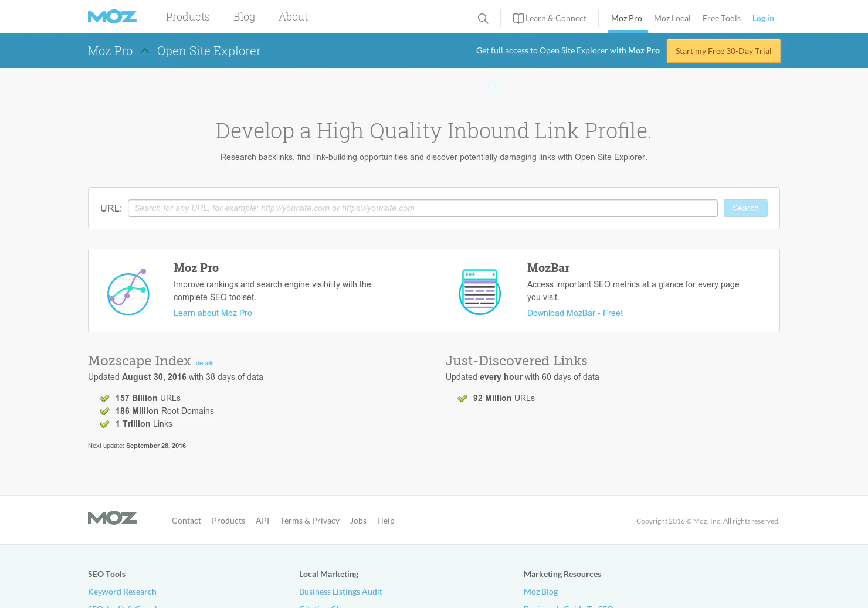Click the Moz Pro breadcrumb in blue bar
868x608 pixels.
coord(110,51)
